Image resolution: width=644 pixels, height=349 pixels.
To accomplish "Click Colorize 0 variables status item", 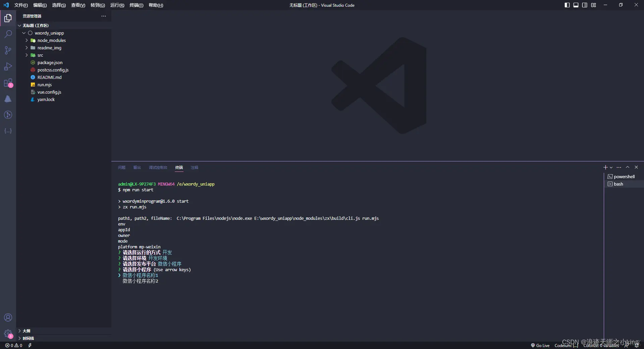I will pos(601,345).
